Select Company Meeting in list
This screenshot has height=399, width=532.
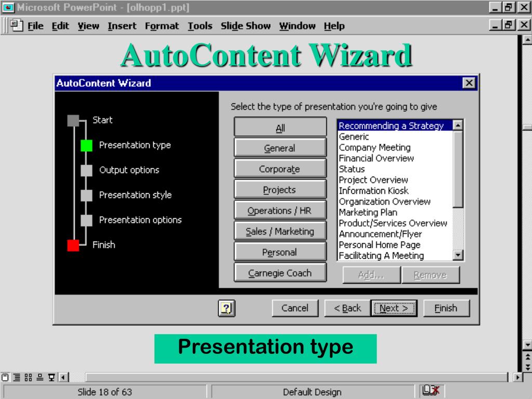395,147
